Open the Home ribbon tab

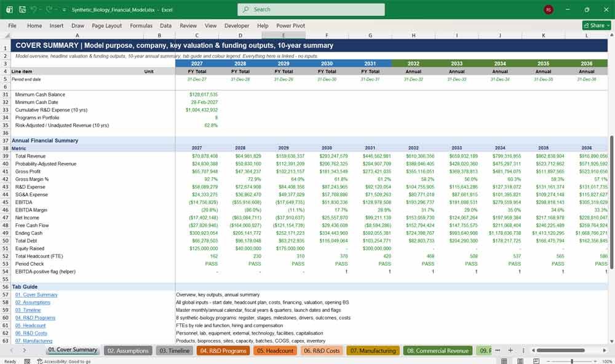click(34, 25)
